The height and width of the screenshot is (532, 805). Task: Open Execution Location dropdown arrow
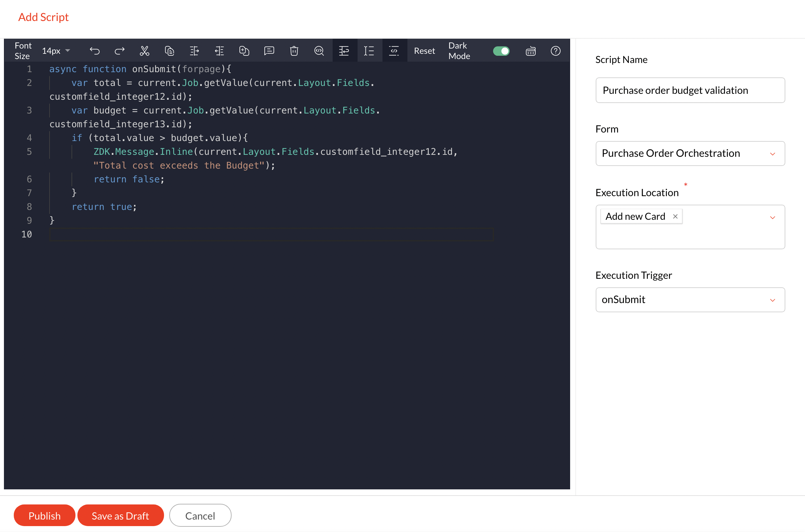[773, 217]
